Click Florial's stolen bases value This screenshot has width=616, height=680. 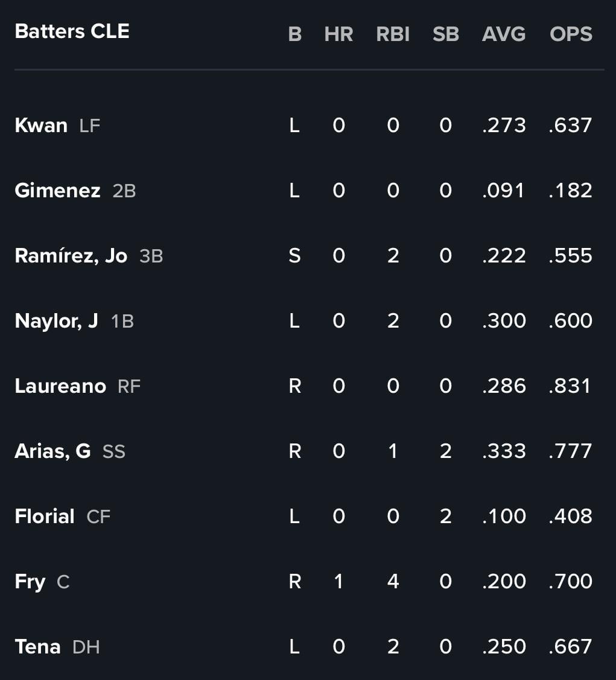click(x=446, y=516)
